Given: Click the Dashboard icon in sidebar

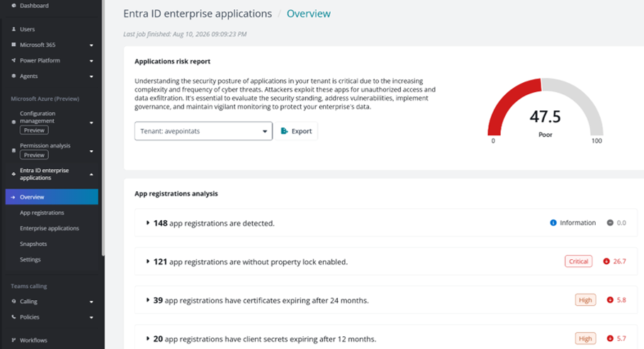Looking at the screenshot, I should pos(13,6).
